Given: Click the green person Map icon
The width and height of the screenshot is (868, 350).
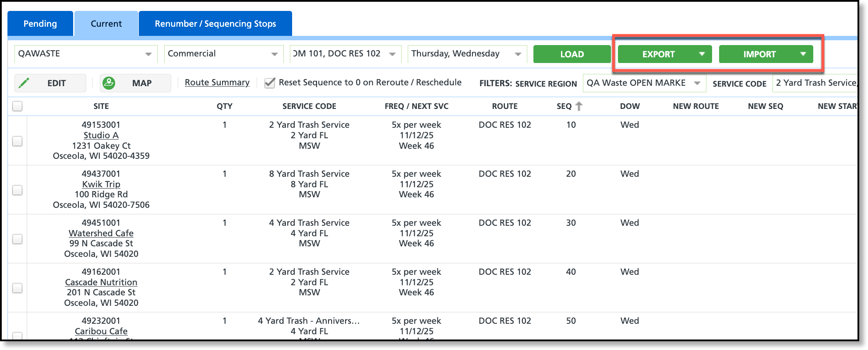Looking at the screenshot, I should [x=109, y=83].
